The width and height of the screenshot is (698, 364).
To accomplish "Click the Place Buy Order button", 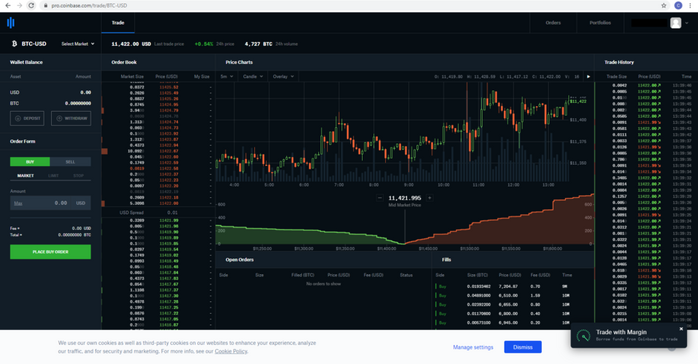I will click(50, 252).
